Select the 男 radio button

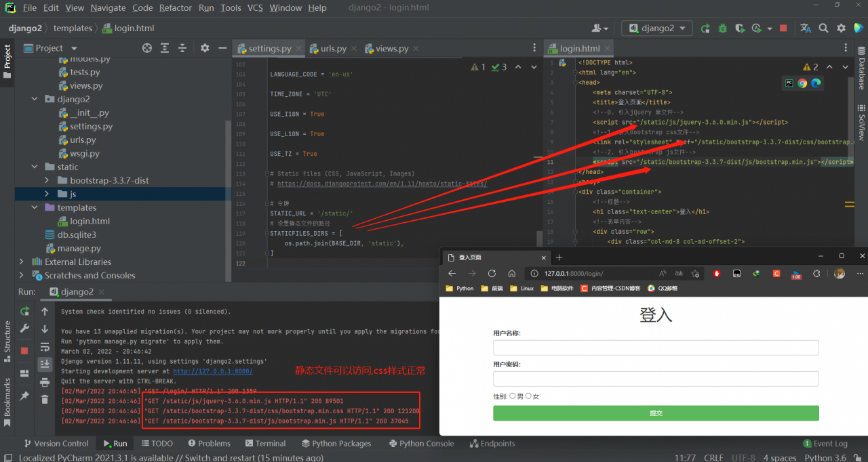tap(513, 396)
